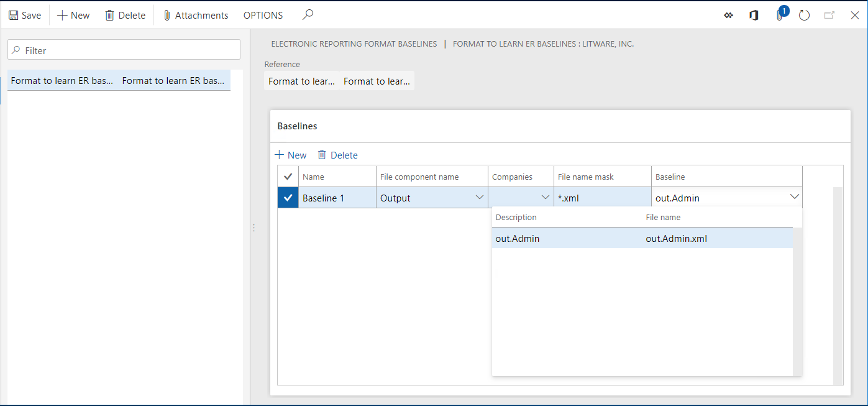
Task: Select the out.Admin.xml entry in the dropdown list
Action: click(643, 238)
